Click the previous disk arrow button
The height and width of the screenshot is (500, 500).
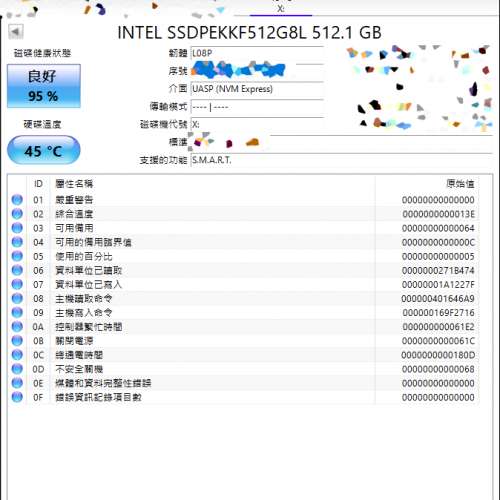click(x=16, y=32)
